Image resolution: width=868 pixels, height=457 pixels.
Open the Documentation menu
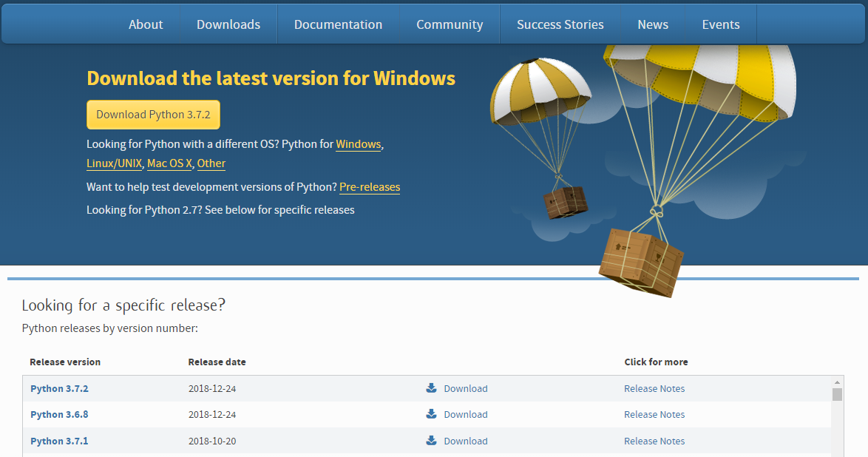pyautogui.click(x=338, y=24)
